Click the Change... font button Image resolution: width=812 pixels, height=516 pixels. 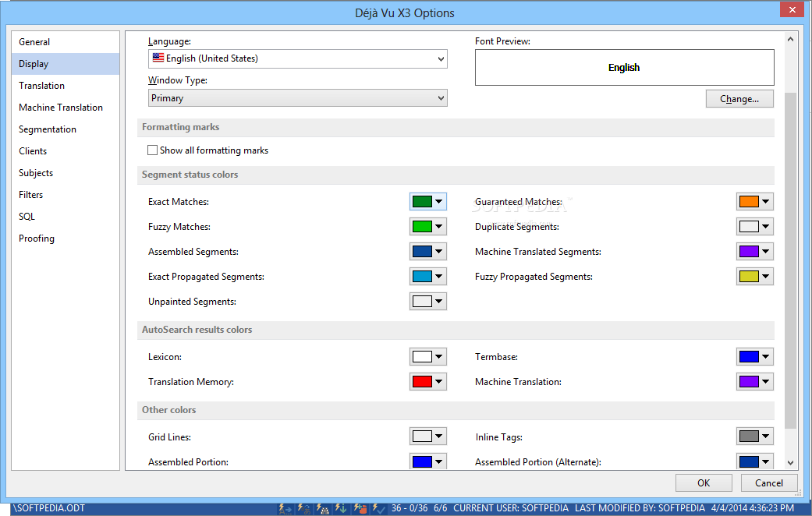tap(739, 99)
